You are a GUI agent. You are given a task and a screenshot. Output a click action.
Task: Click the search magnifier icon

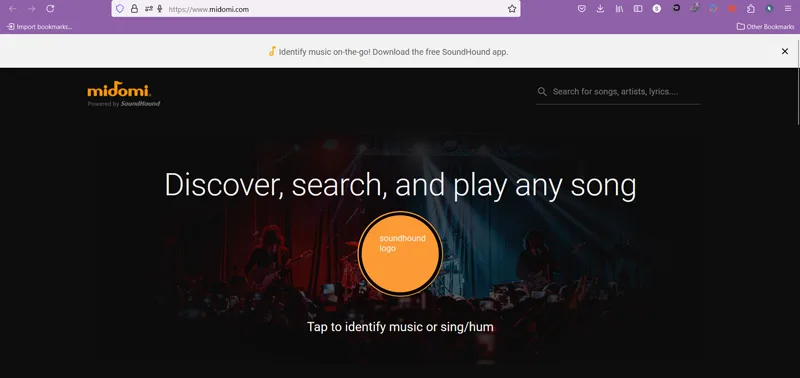542,92
